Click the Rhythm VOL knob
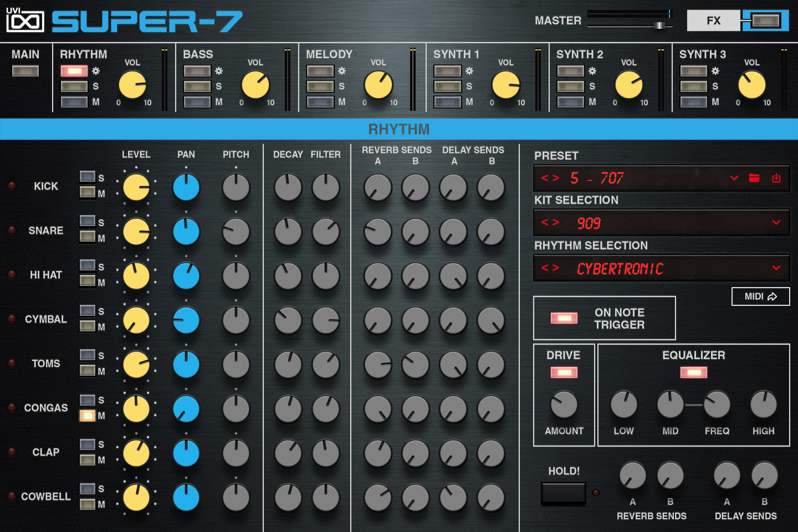The width and height of the screenshot is (798, 532). coord(132,85)
